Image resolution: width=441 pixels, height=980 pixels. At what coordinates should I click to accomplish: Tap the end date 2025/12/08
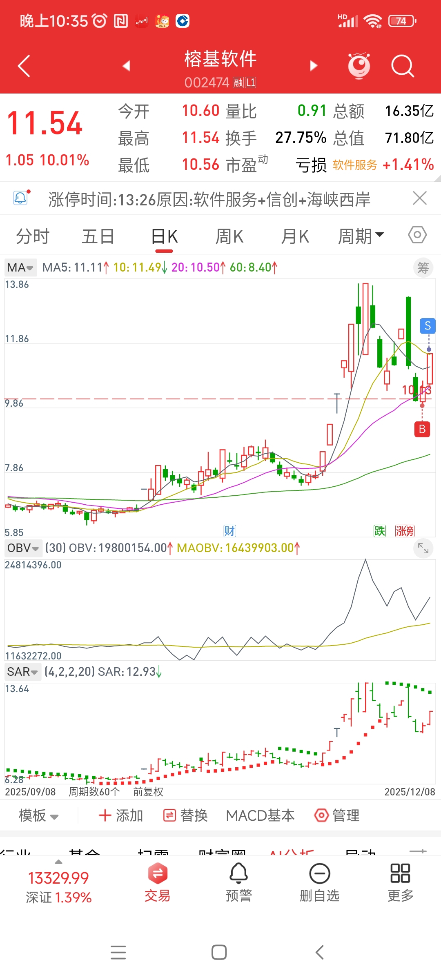pos(410,792)
